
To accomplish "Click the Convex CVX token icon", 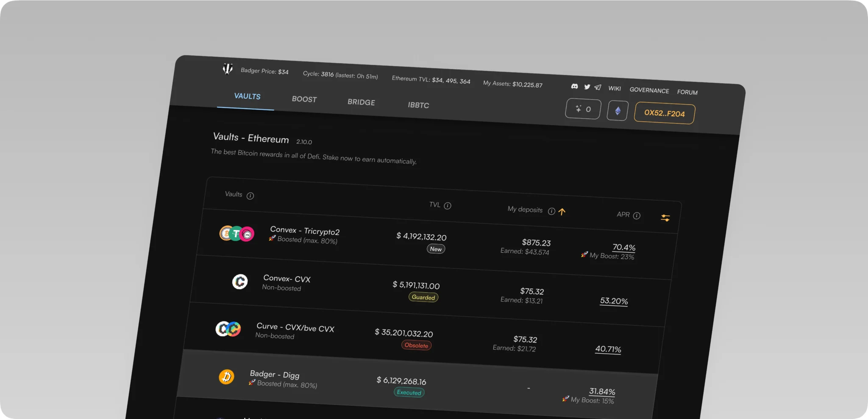I will coord(240,282).
